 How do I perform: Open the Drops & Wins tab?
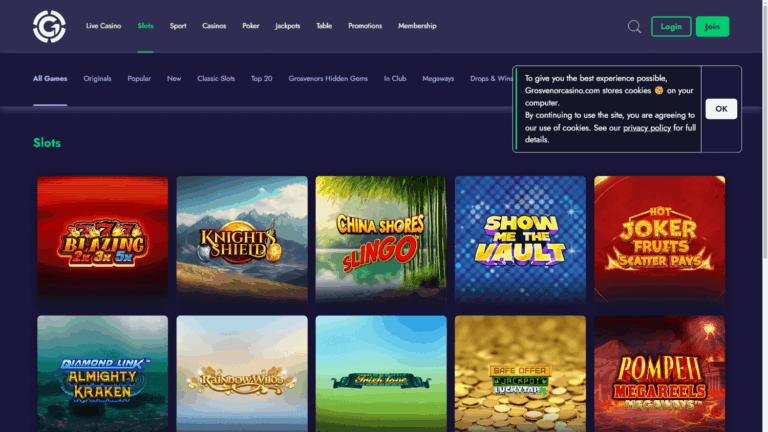point(491,78)
